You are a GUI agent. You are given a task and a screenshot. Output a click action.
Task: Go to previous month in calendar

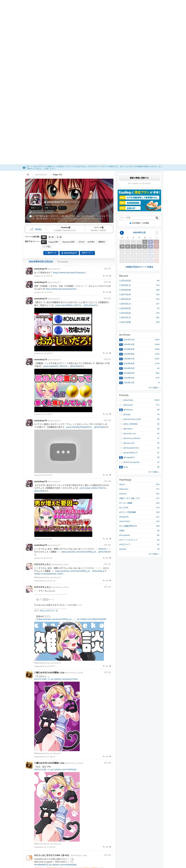122,233
